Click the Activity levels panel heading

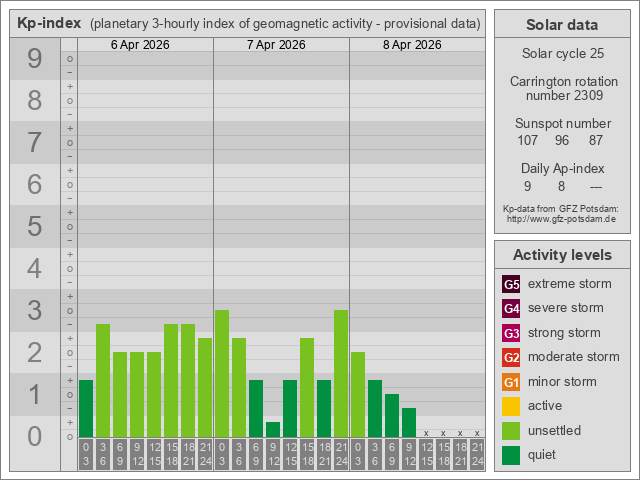pyautogui.click(x=561, y=254)
